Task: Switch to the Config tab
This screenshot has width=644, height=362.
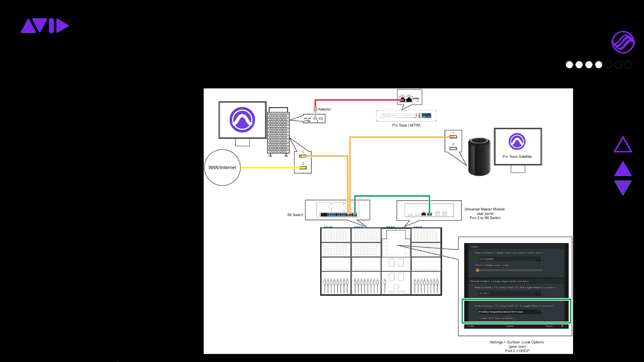Action: [471, 326]
